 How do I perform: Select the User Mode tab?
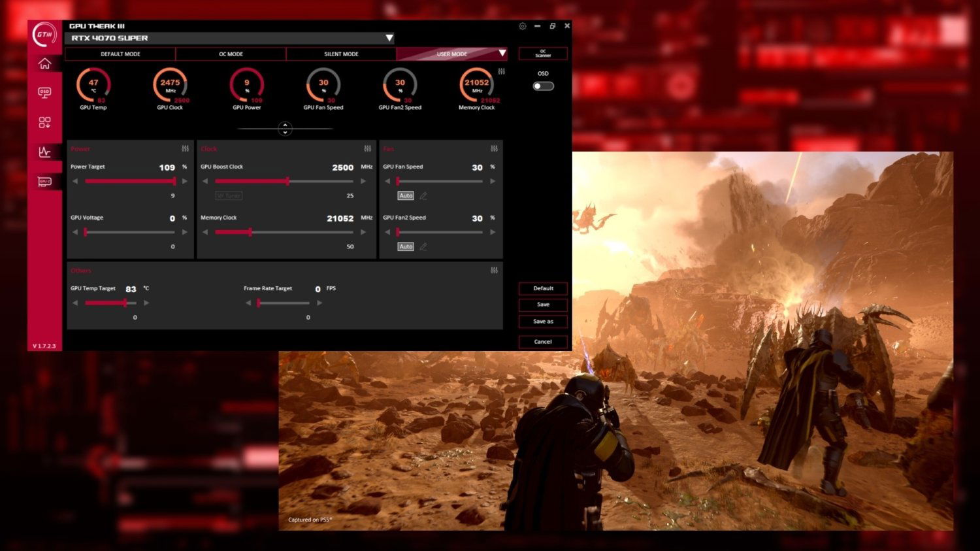coord(452,54)
